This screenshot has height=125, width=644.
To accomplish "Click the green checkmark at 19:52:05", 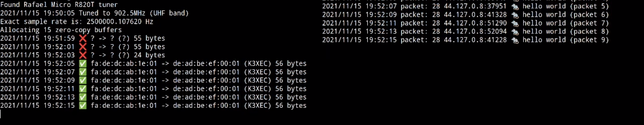I will coord(83,64).
